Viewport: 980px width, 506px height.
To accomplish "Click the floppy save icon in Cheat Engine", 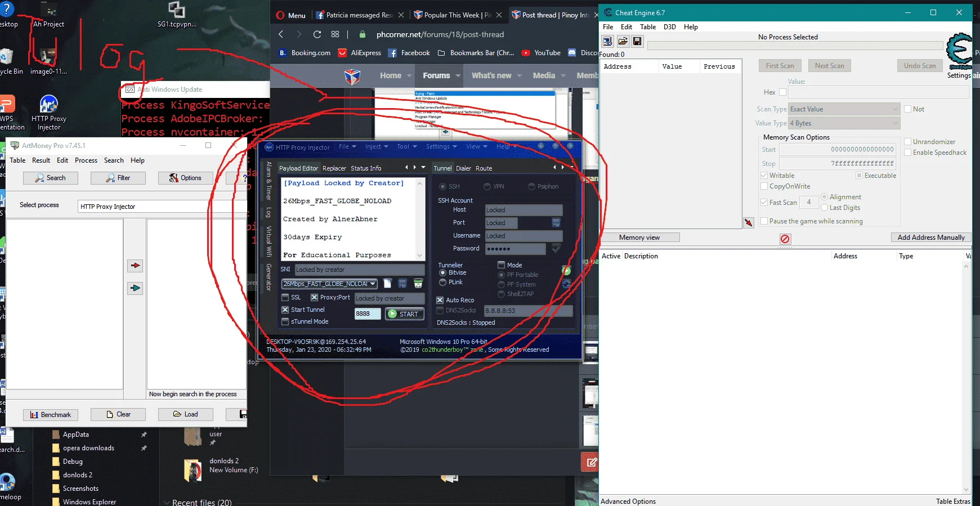I will [x=637, y=41].
